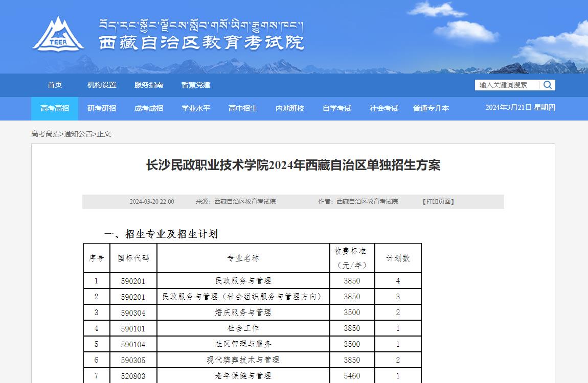Screen dimensions: 588x383
Task: Select the 高中招生 tab
Action: tap(243, 109)
